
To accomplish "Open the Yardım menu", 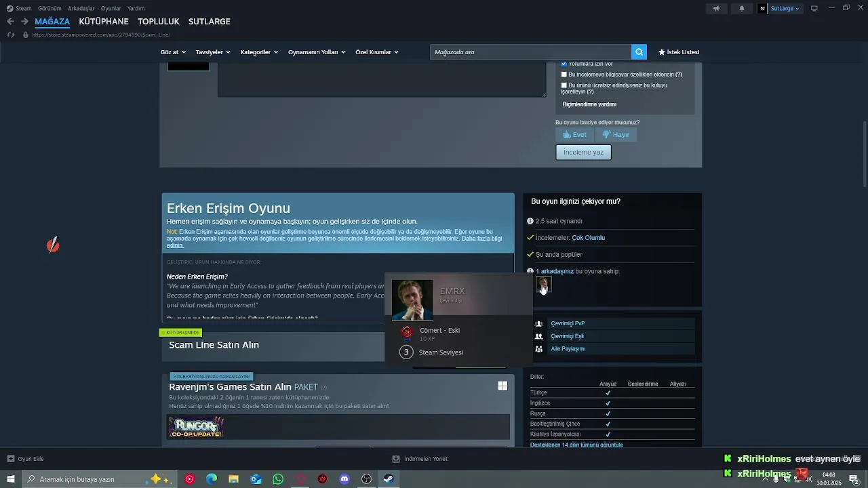I will pyautogui.click(x=136, y=8).
